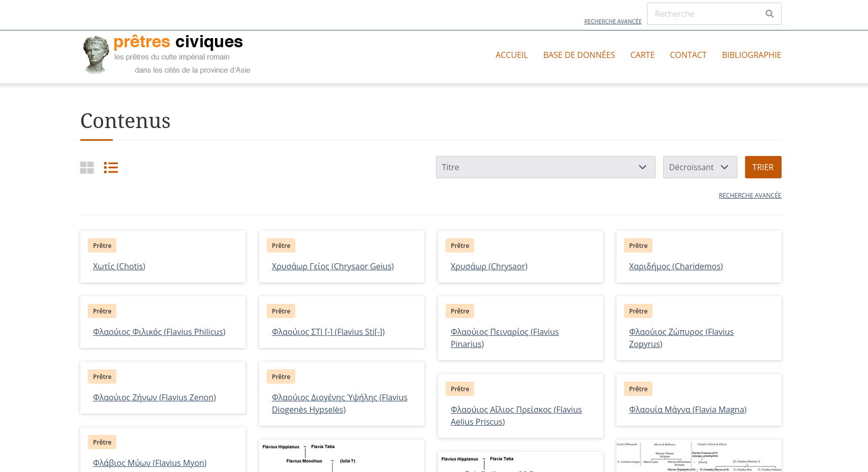Open the Titre sort field dropdown
The width and height of the screenshot is (868, 472).
pos(545,167)
